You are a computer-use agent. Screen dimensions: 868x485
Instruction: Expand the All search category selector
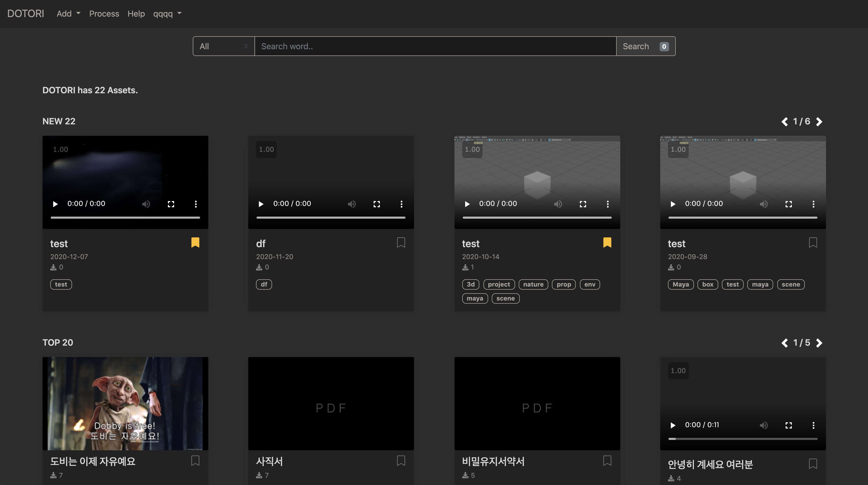click(224, 46)
